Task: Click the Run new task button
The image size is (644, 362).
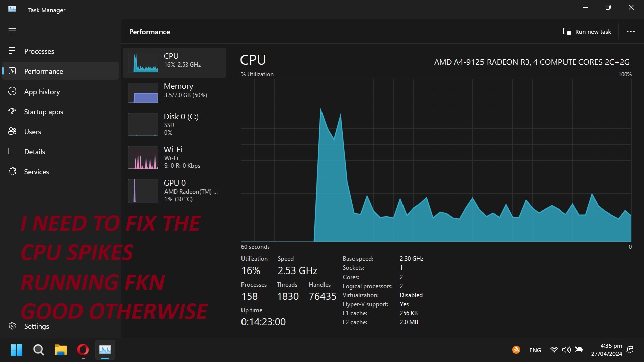Action: pos(587,31)
